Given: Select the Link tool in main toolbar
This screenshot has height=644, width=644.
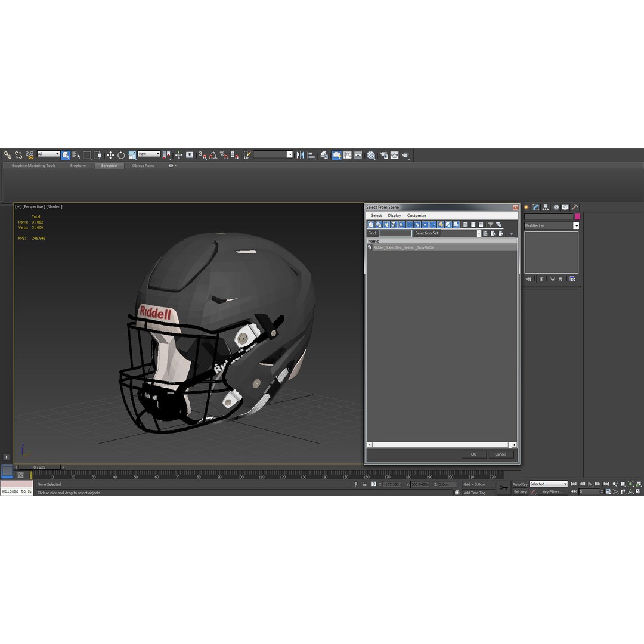Looking at the screenshot, I should tap(8, 155).
